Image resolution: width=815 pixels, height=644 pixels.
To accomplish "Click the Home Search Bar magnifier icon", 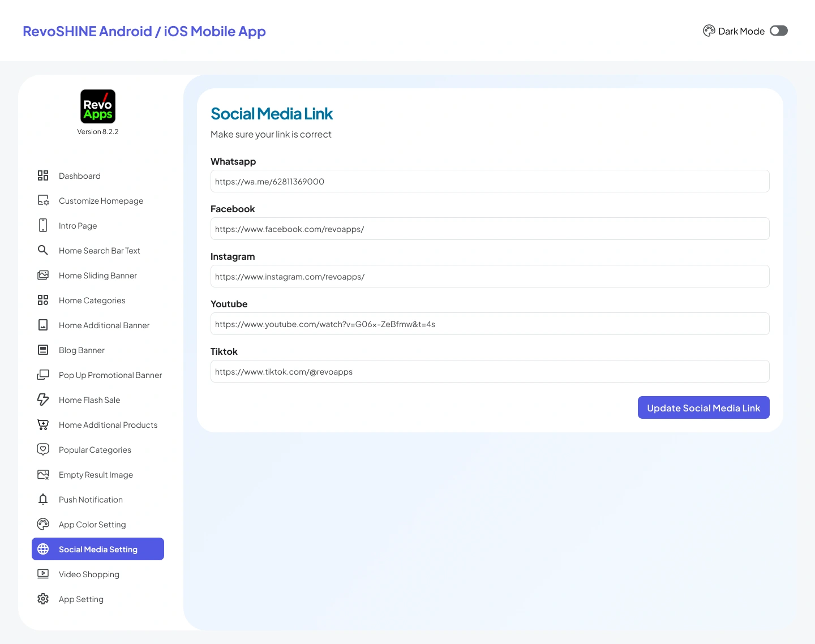I will pos(43,250).
